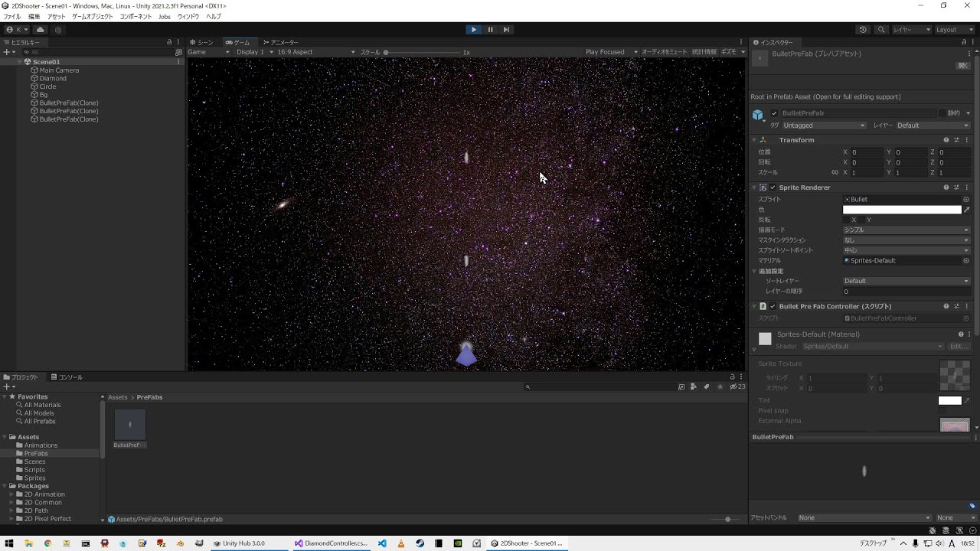Click the Project panel add (+) button
Viewport: 980px width, 551px height.
point(8,387)
